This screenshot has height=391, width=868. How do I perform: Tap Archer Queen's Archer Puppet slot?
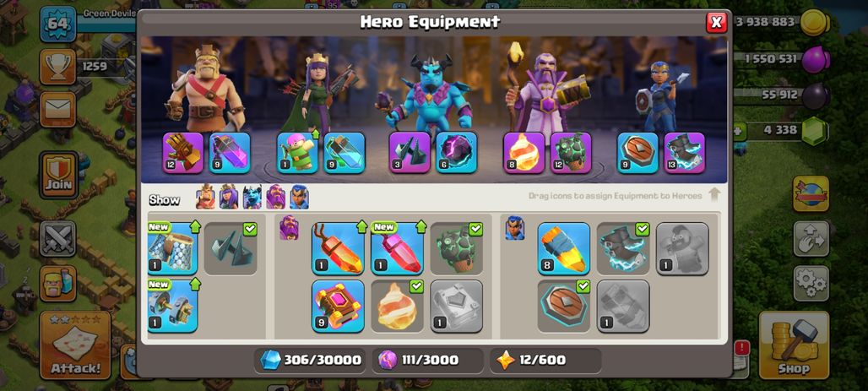point(297,153)
